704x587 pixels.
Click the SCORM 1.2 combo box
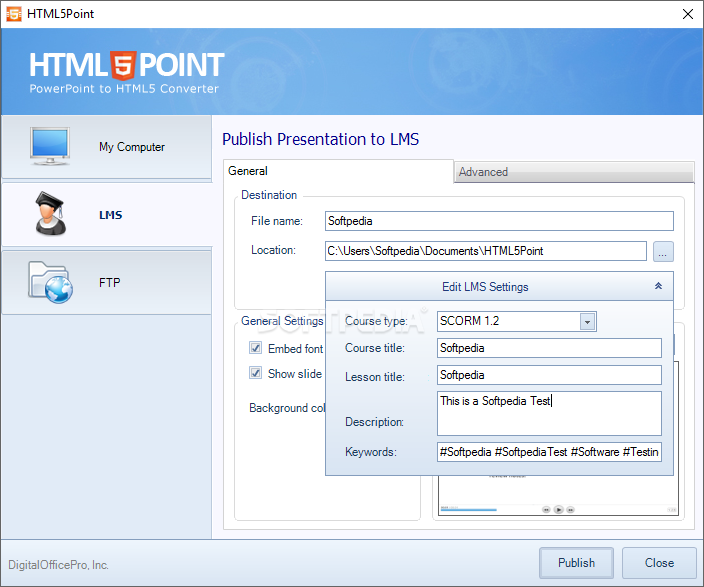(x=516, y=322)
